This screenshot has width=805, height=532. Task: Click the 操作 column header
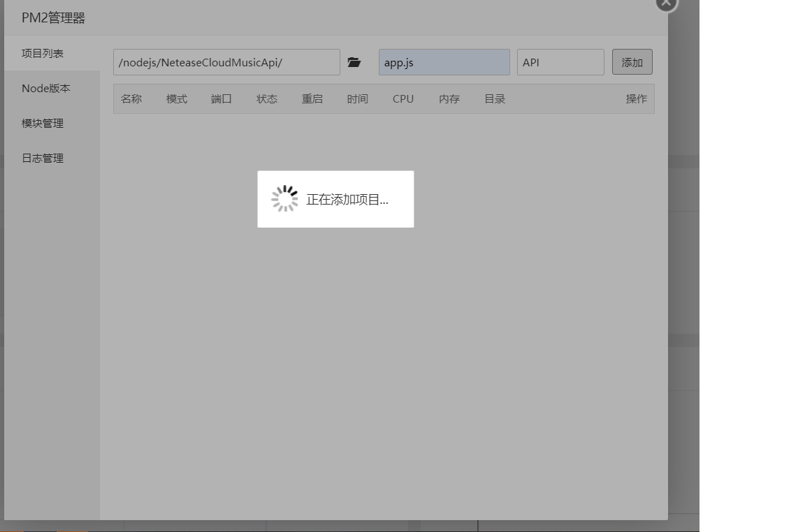pyautogui.click(x=636, y=98)
